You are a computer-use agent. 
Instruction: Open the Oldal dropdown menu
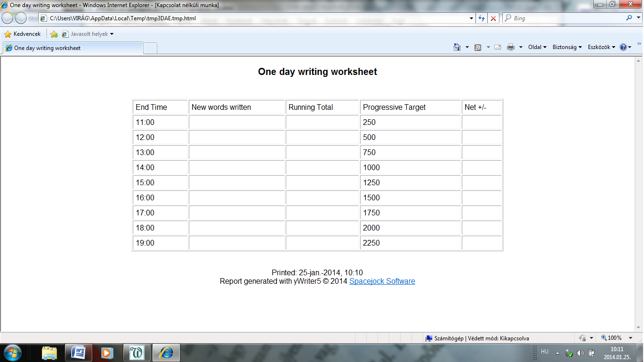(x=537, y=47)
